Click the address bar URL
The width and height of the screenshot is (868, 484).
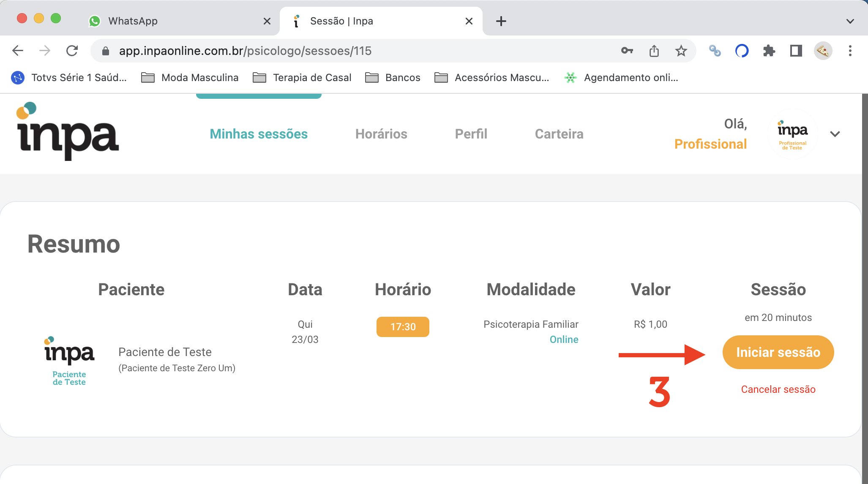(x=245, y=51)
